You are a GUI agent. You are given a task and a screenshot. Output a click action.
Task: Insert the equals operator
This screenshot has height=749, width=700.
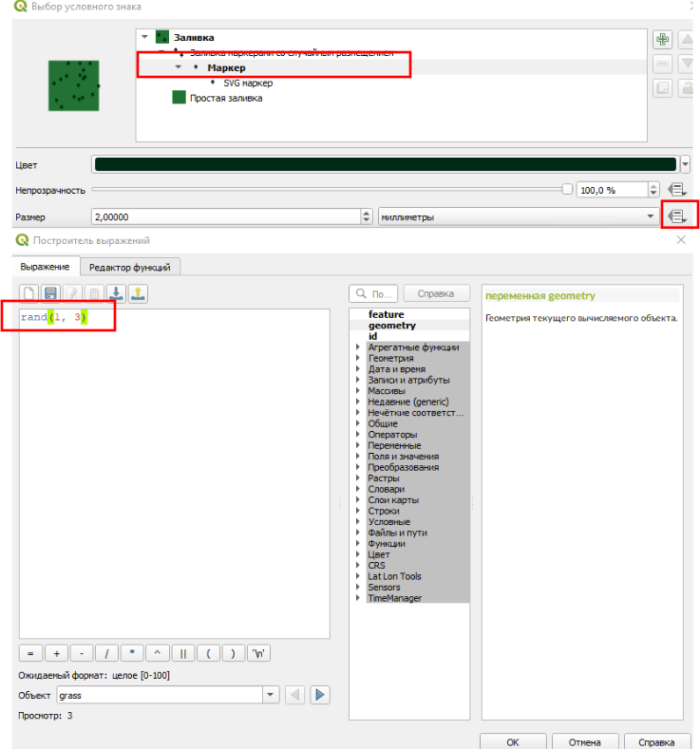coord(31,653)
